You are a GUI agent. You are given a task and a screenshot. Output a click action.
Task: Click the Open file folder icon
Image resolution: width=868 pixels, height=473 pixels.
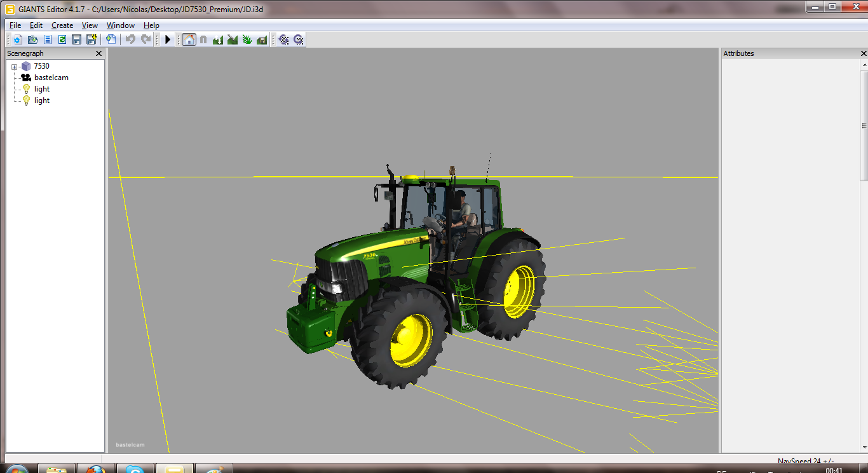click(x=32, y=39)
